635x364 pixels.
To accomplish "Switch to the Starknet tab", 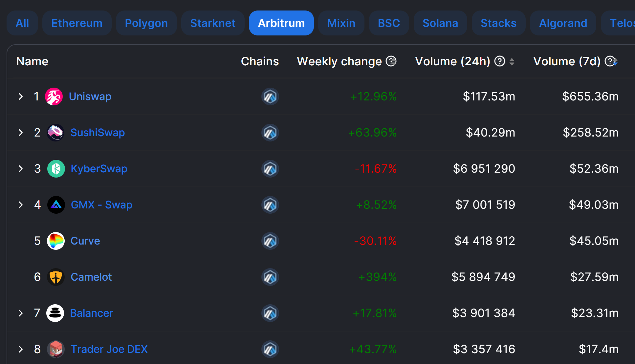I will coord(213,23).
